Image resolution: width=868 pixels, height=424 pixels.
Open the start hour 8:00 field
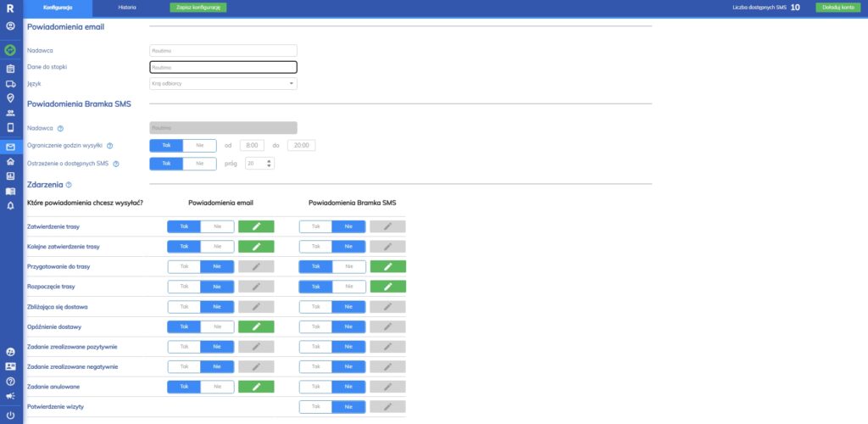[253, 145]
